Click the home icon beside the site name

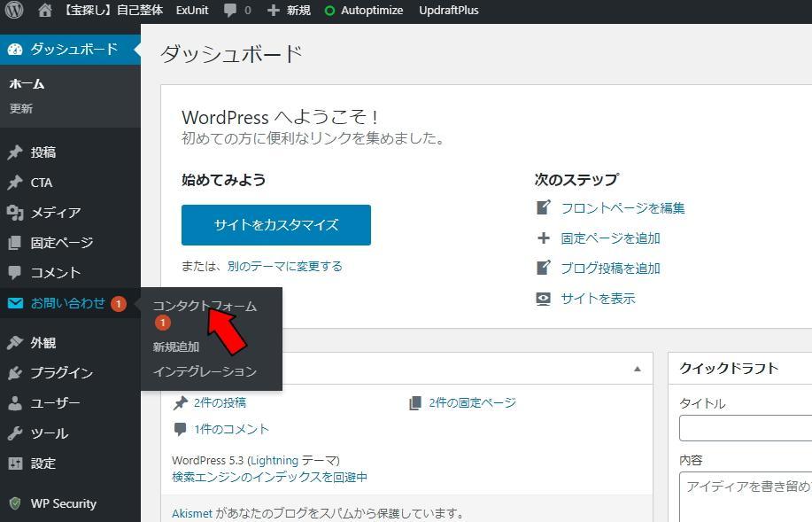[x=45, y=10]
